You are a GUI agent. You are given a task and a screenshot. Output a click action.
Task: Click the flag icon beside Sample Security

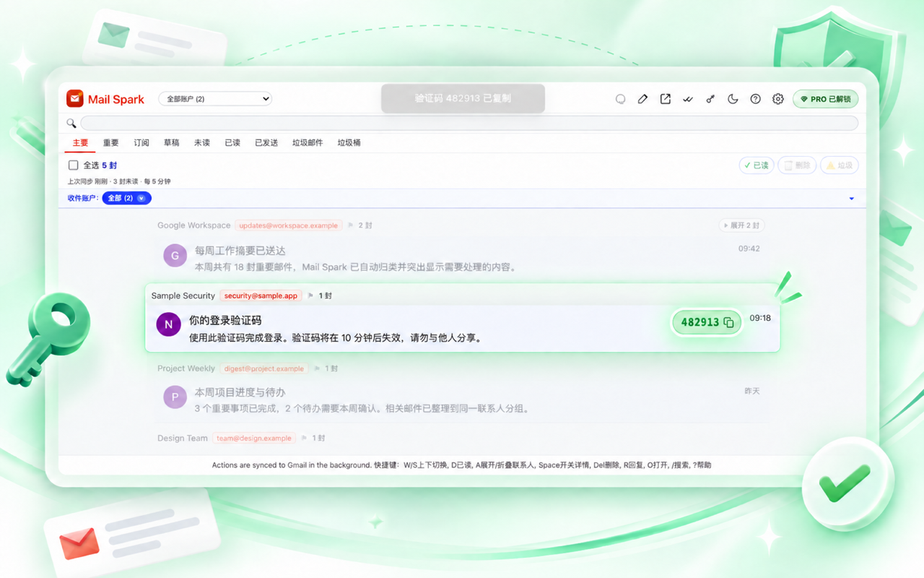(311, 296)
